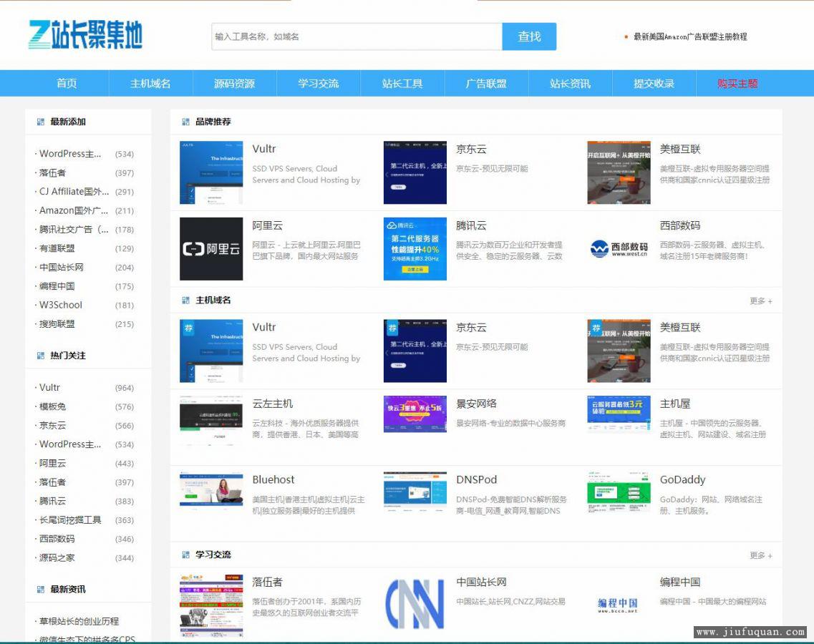Open 有道联盟 in 最新添加 list

click(x=57, y=248)
